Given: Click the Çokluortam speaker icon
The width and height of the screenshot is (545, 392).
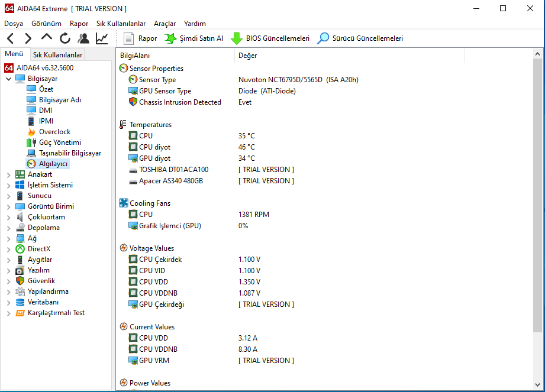Looking at the screenshot, I should 20,217.
